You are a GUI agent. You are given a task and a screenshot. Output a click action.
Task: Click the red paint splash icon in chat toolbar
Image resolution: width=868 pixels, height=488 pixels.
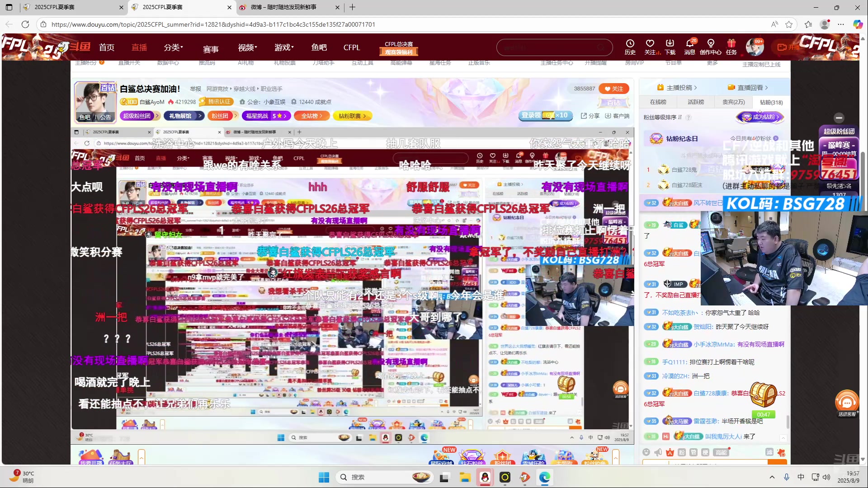coord(781,452)
